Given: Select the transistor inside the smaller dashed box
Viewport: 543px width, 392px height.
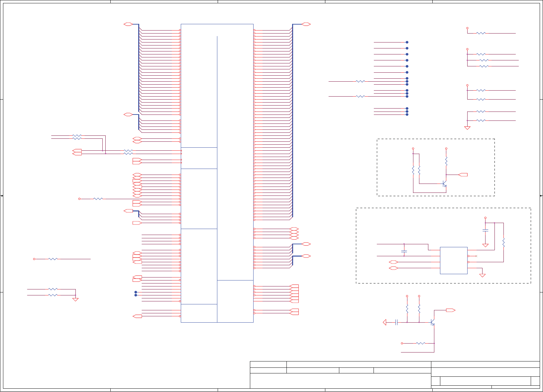Looking at the screenshot, I should (445, 184).
